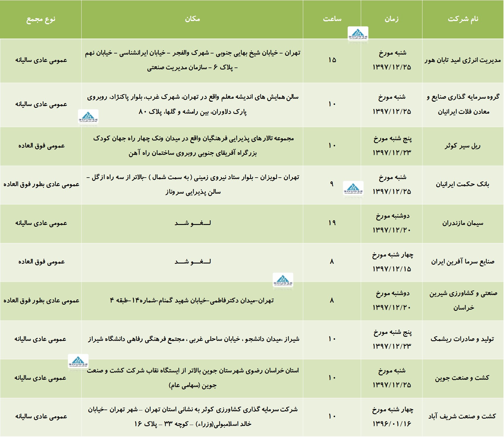Select company سیمان مازندران
The width and height of the screenshot is (504, 437).
(463, 223)
